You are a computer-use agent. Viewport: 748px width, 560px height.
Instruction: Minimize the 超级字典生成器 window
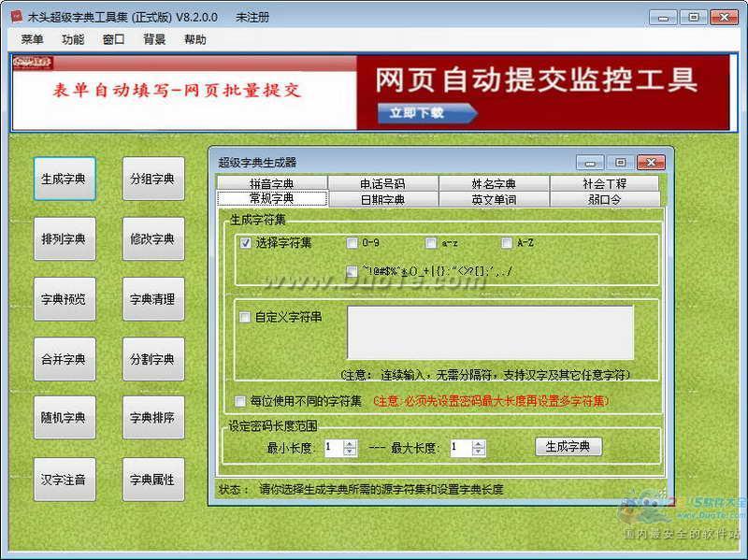coord(590,163)
